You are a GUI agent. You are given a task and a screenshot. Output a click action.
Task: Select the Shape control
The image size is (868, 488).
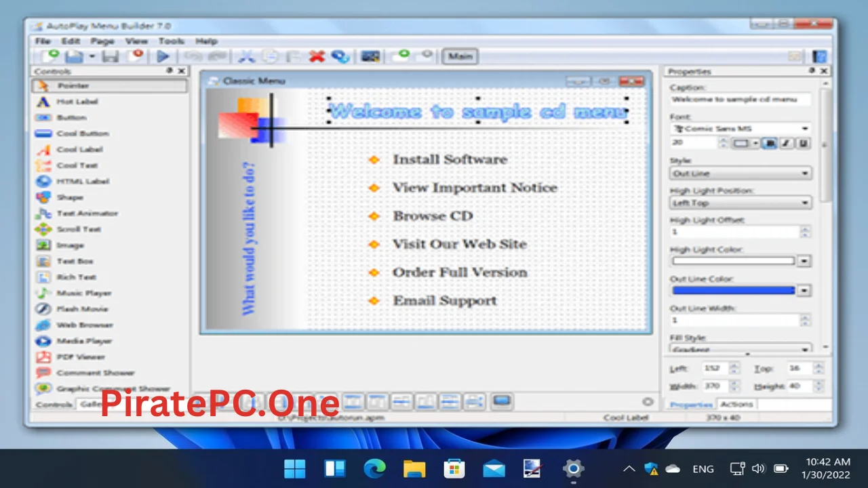110,197
